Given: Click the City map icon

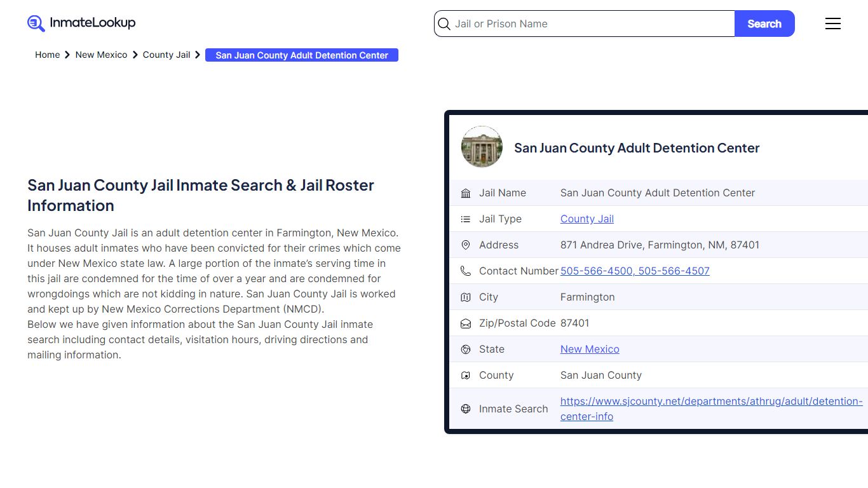Looking at the screenshot, I should click(x=466, y=297).
